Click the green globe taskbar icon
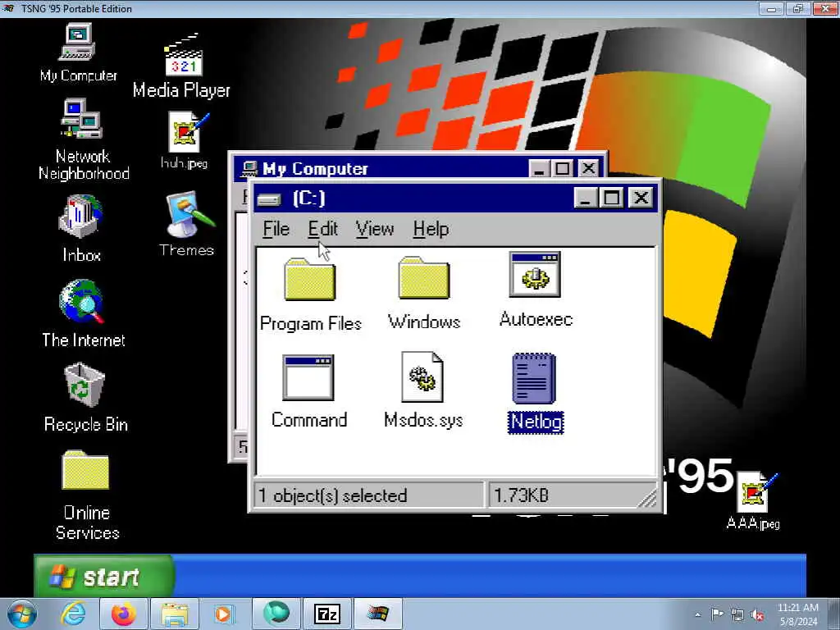 pos(276,613)
